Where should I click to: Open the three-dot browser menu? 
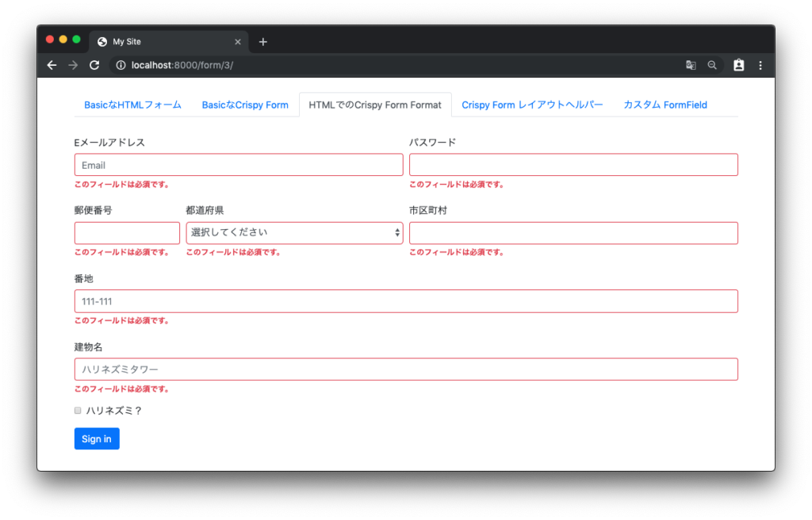click(760, 65)
